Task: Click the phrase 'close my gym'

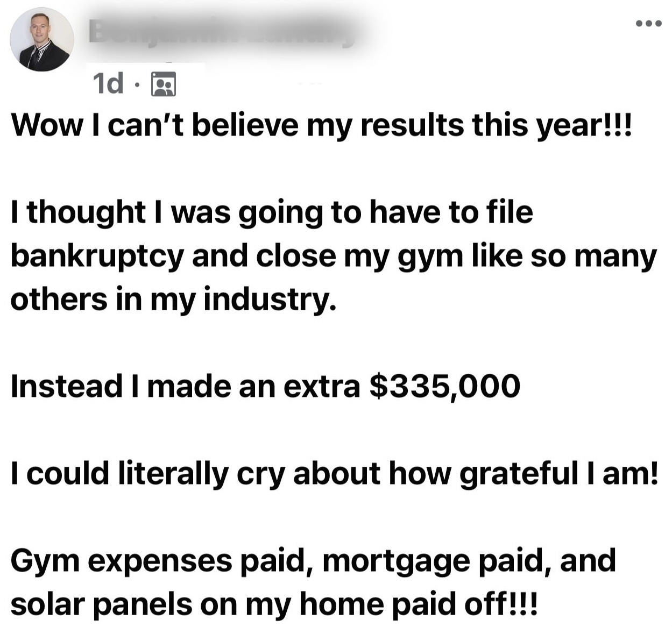Action: coord(359,256)
